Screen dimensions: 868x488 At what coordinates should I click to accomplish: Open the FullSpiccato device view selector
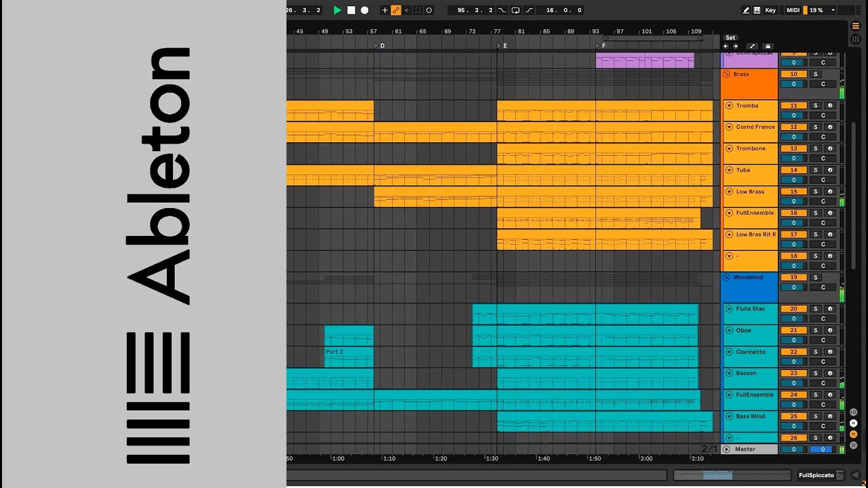click(821, 475)
